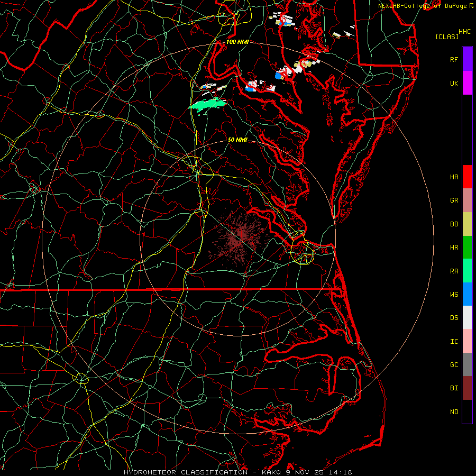The width and height of the screenshot is (476, 476).
Task: Click the HR legend label
Action: [x=454, y=248]
